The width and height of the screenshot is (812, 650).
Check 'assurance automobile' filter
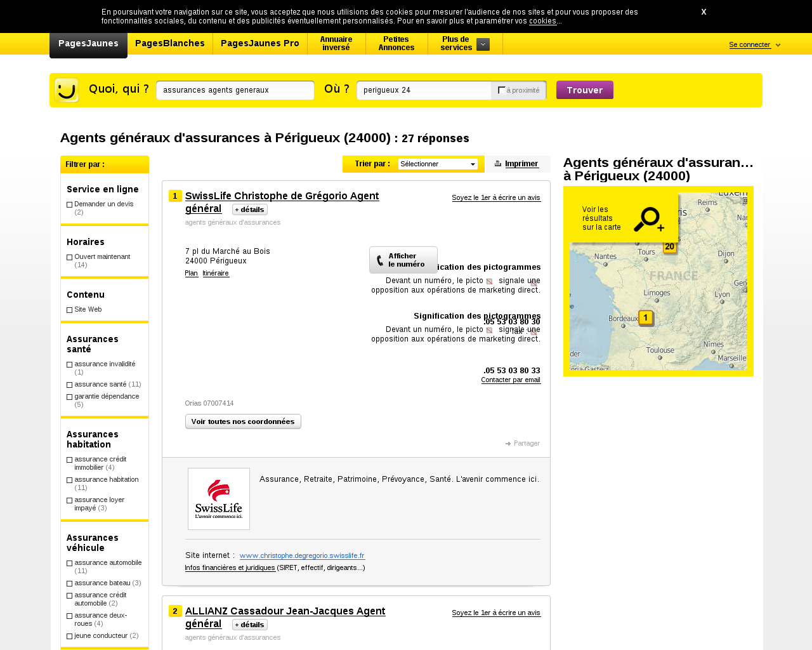pyautogui.click(x=70, y=563)
